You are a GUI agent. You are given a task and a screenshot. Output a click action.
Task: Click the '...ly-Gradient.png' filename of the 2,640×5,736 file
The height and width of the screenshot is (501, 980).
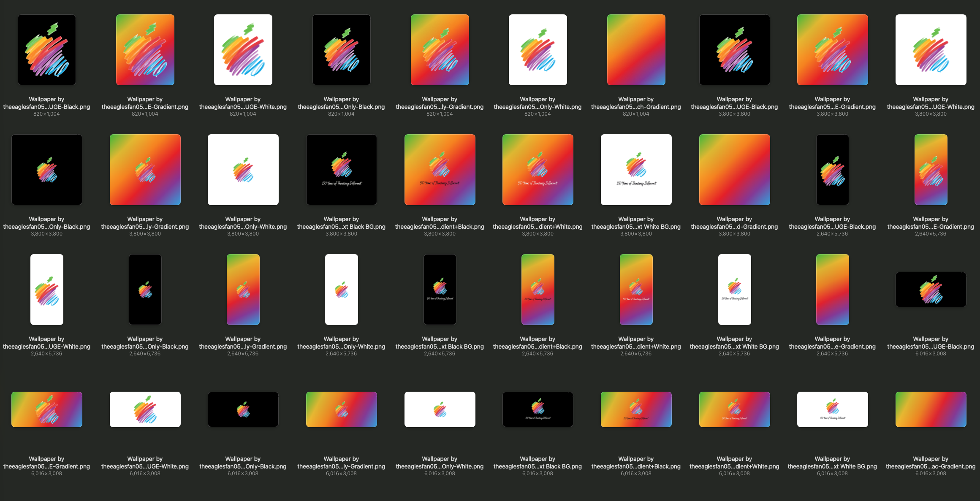[243, 347]
